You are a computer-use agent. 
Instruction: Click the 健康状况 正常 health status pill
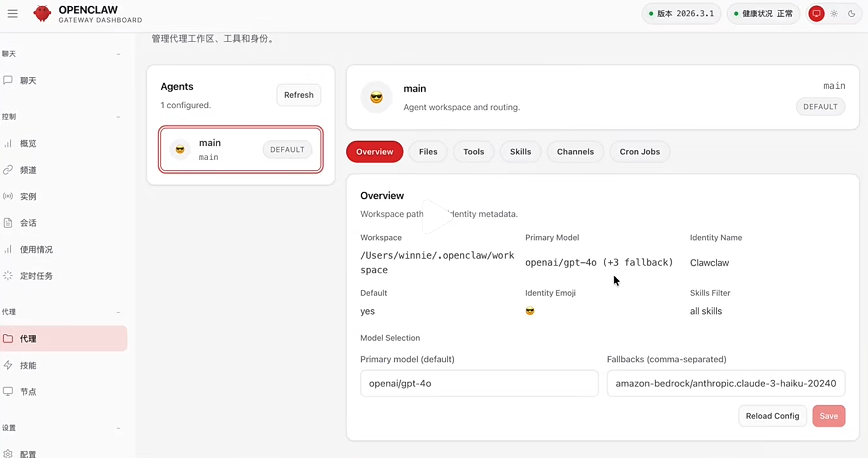tap(763, 14)
